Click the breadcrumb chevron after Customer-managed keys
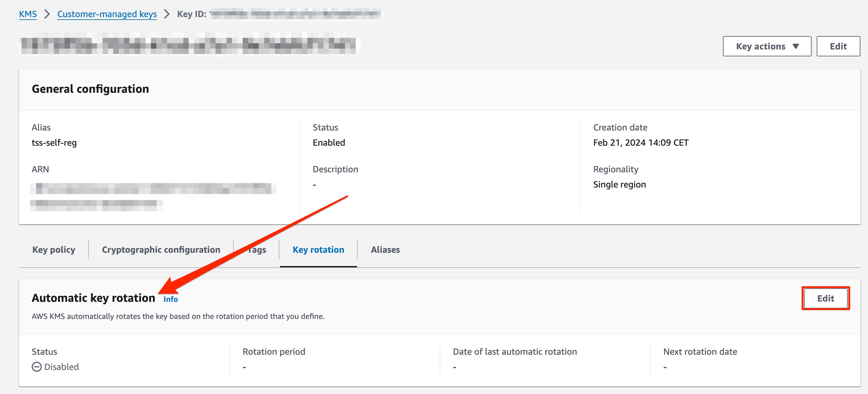Viewport: 868px width, 394px height. tap(167, 14)
